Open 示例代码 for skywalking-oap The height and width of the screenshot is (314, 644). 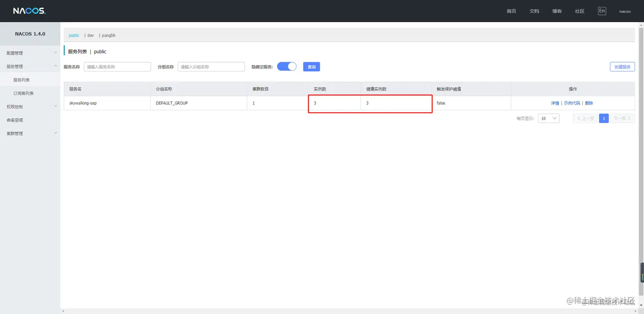tap(572, 103)
